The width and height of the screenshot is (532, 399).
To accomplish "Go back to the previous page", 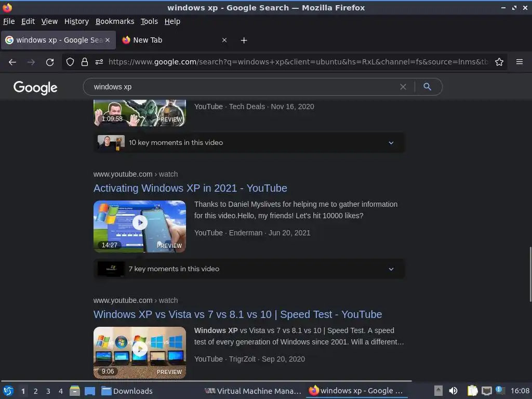I will pos(12,62).
